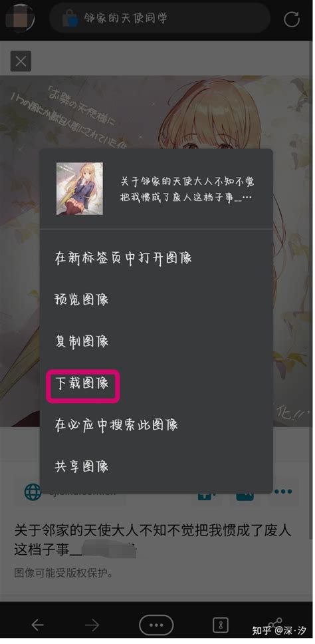Image resolution: width=315 pixels, height=644 pixels.
Task: Tap the shopping bag icon in the search bar
Action: point(70,19)
